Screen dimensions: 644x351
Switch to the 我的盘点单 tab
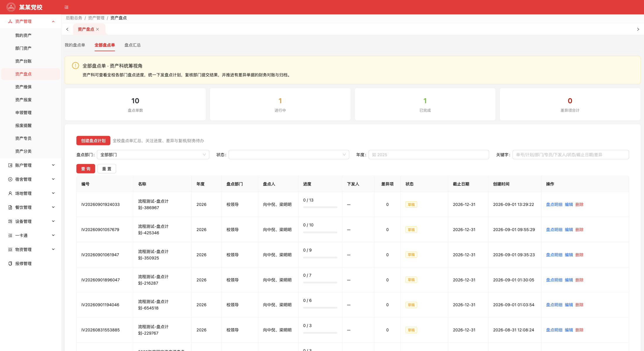click(75, 45)
